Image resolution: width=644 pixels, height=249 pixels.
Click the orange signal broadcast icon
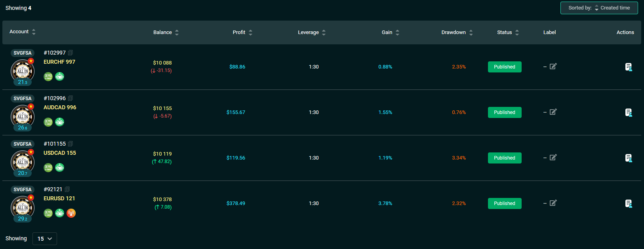71,213
